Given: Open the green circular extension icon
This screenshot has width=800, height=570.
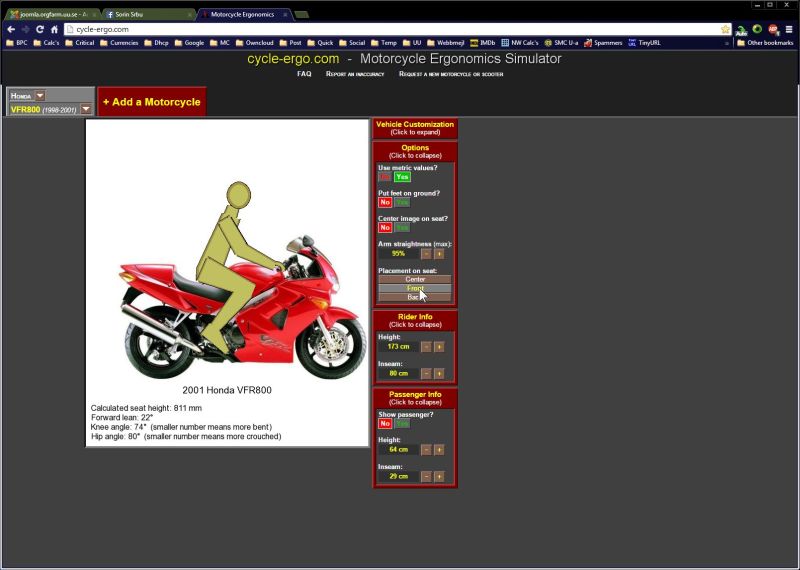Looking at the screenshot, I should 757,29.
